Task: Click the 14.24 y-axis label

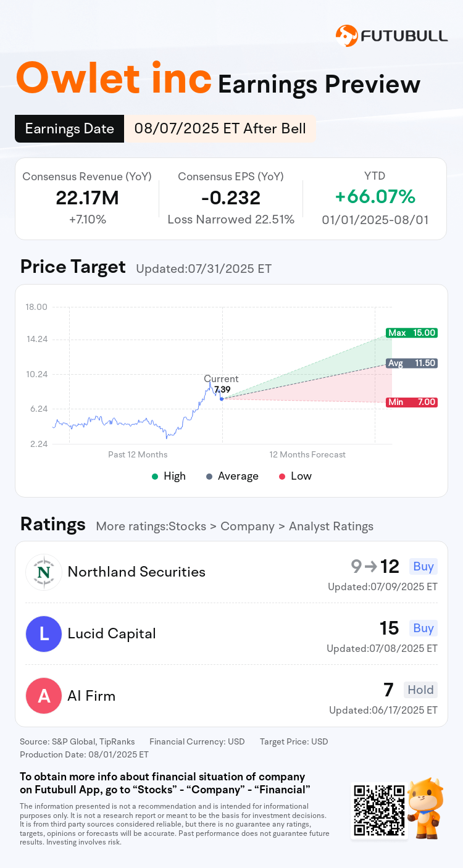Action: pyautogui.click(x=36, y=340)
